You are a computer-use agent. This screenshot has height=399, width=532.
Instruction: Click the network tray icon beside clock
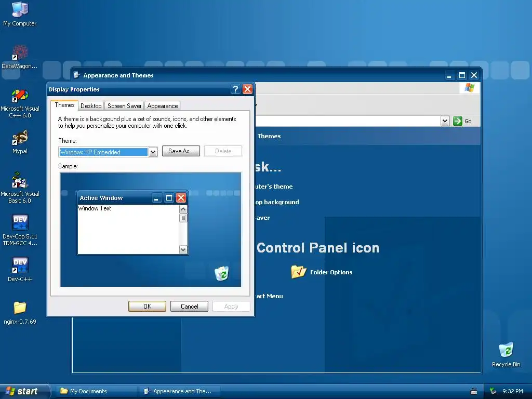[x=493, y=391]
